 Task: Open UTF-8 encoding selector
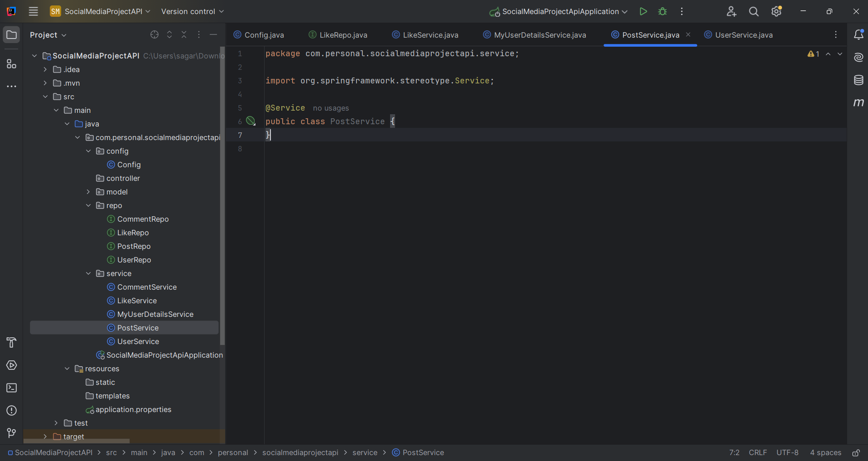787,452
